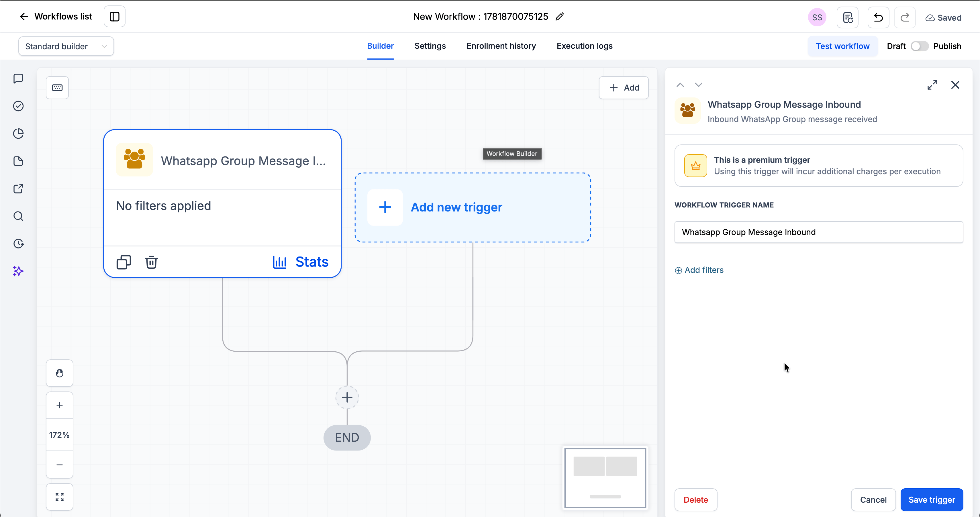
Task: Fit canvas to screen
Action: point(60,497)
